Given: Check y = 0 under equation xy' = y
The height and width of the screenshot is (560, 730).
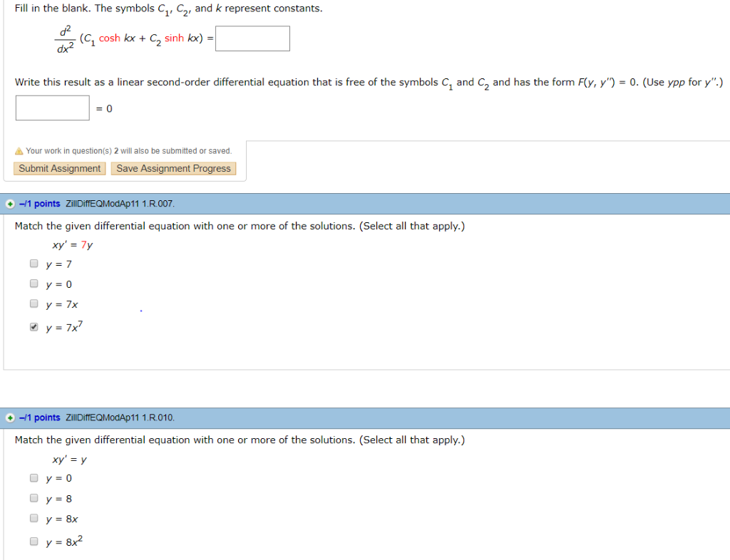Looking at the screenshot, I should click(34, 477).
